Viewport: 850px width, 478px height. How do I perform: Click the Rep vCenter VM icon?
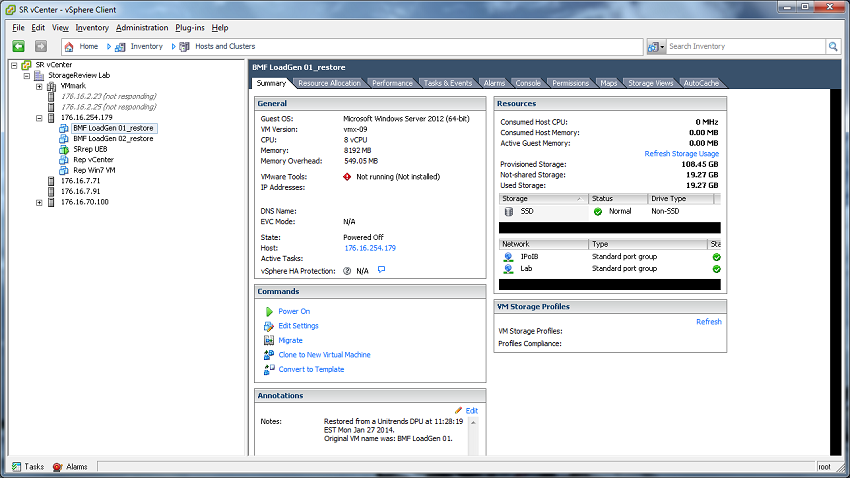coord(64,160)
